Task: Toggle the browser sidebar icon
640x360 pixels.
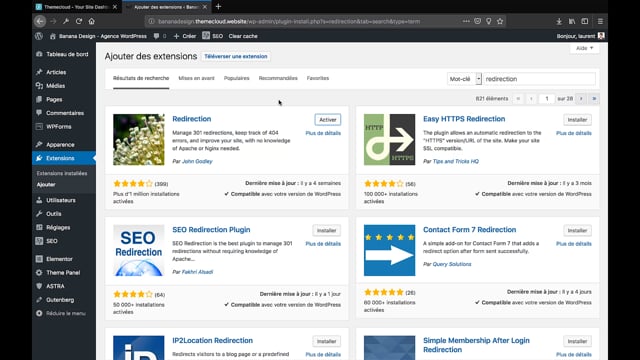Action: pos(585,21)
